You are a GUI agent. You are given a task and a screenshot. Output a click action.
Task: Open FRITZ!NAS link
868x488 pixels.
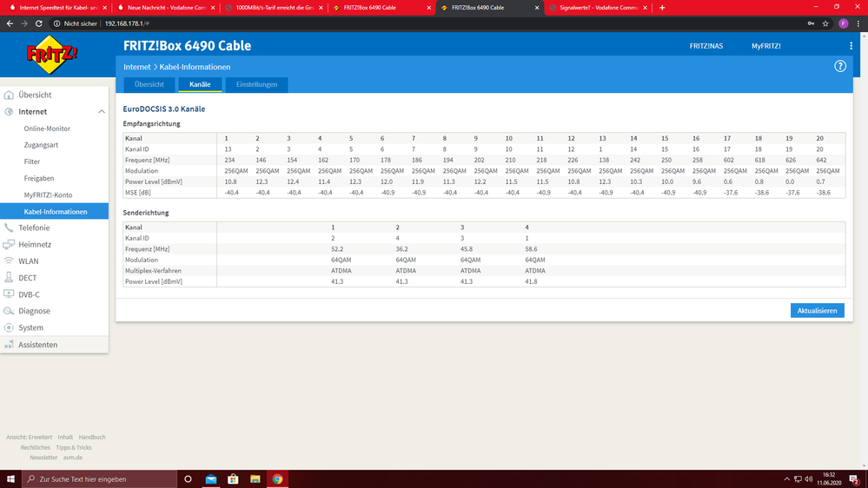[706, 46]
